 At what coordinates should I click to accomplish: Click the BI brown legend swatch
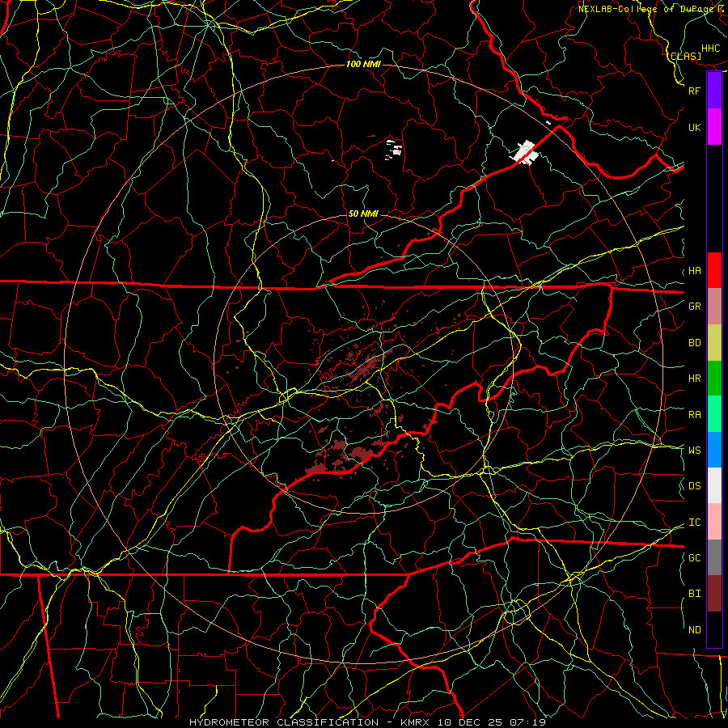coord(714,594)
